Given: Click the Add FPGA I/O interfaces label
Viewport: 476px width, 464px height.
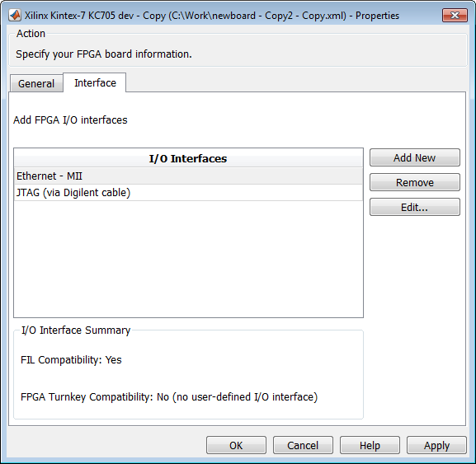Looking at the screenshot, I should coord(70,120).
